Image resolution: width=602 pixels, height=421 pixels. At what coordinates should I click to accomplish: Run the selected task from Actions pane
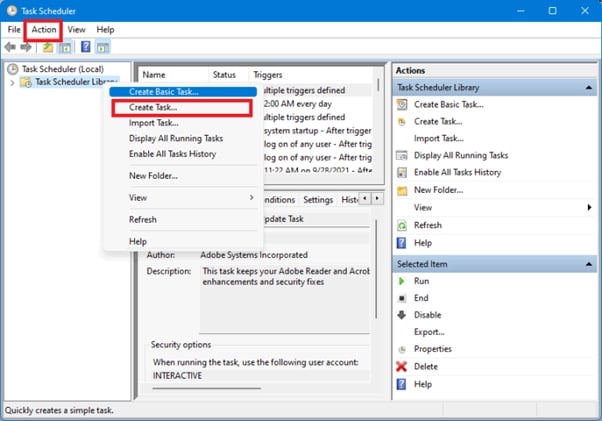[421, 282]
